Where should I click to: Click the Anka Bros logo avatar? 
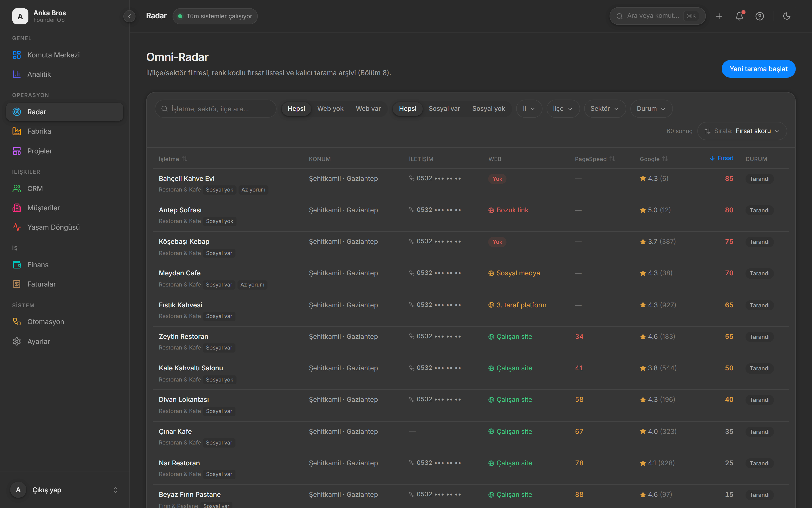(20, 16)
